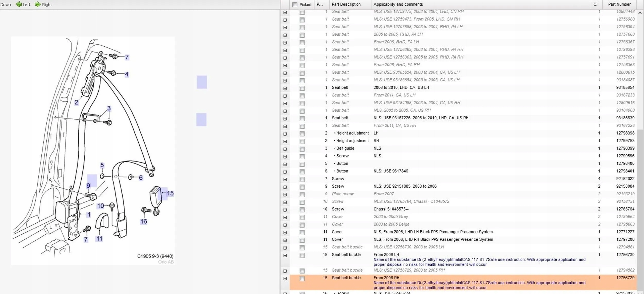Expand the Belt guide row 12798399
This screenshot has height=294, width=644.
point(285,149)
